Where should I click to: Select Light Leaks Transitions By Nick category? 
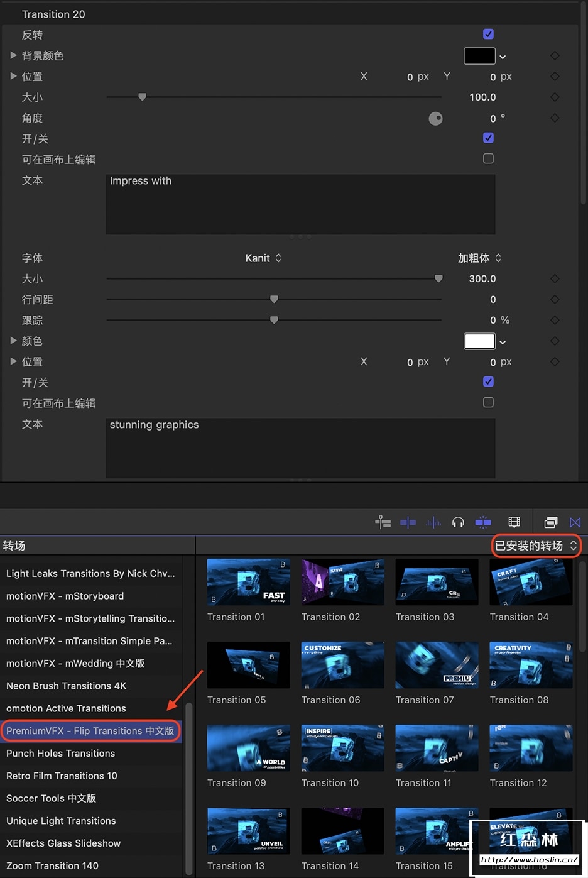91,573
